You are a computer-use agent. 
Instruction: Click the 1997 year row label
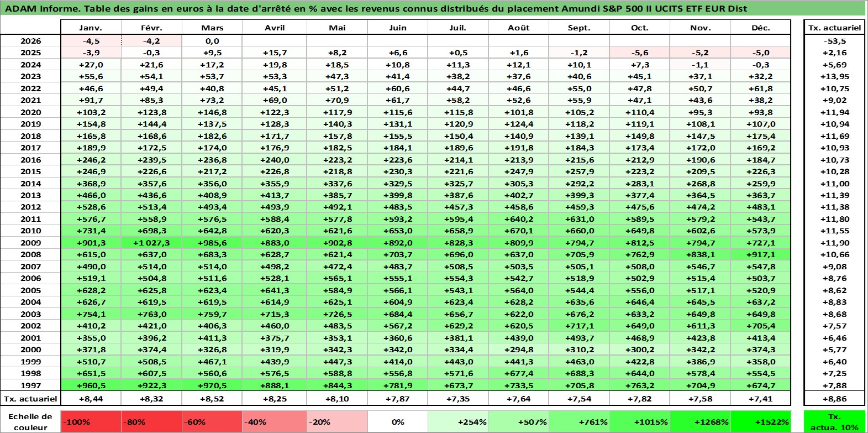[30, 385]
